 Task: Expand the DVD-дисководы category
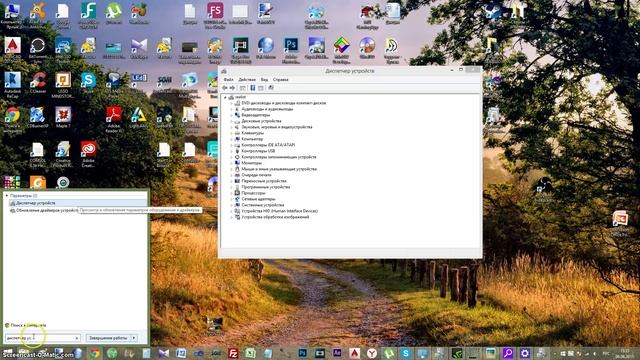coord(231,103)
